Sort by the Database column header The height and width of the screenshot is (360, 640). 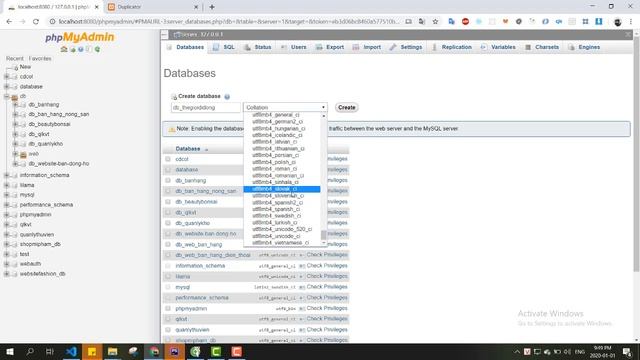(x=188, y=149)
